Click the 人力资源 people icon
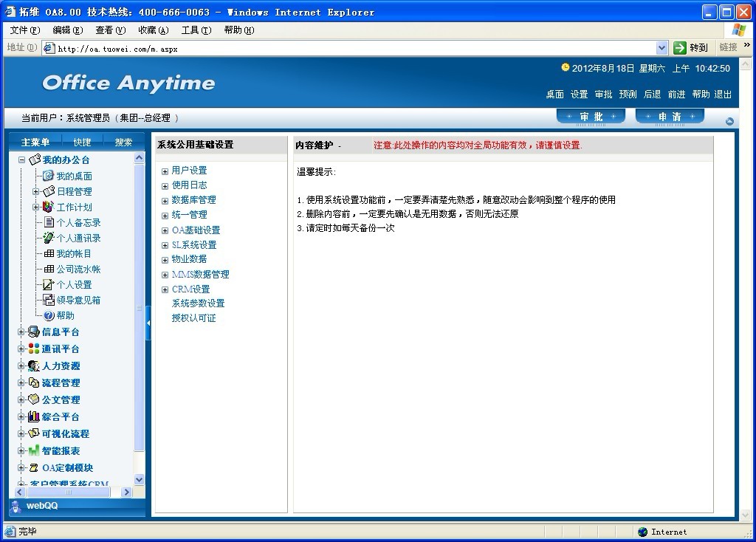This screenshot has height=542, width=756. coord(34,366)
